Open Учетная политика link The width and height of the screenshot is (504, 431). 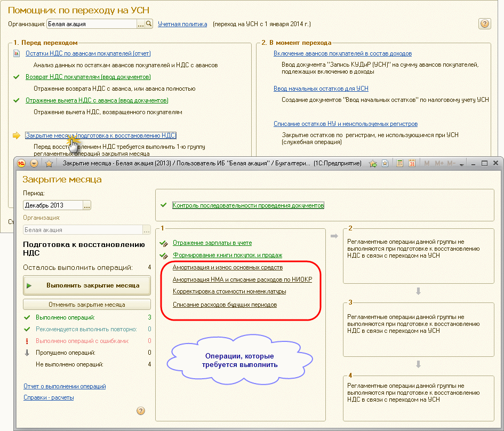[182, 24]
